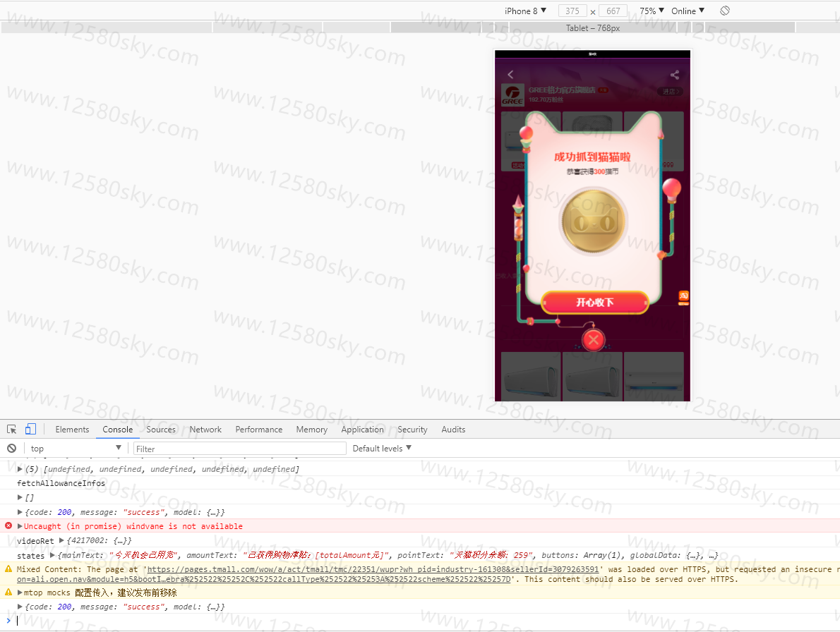Viewport: 840px width, 632px height.
Task: Expand the videoRet {4217002: {…}} object
Action: [61, 540]
